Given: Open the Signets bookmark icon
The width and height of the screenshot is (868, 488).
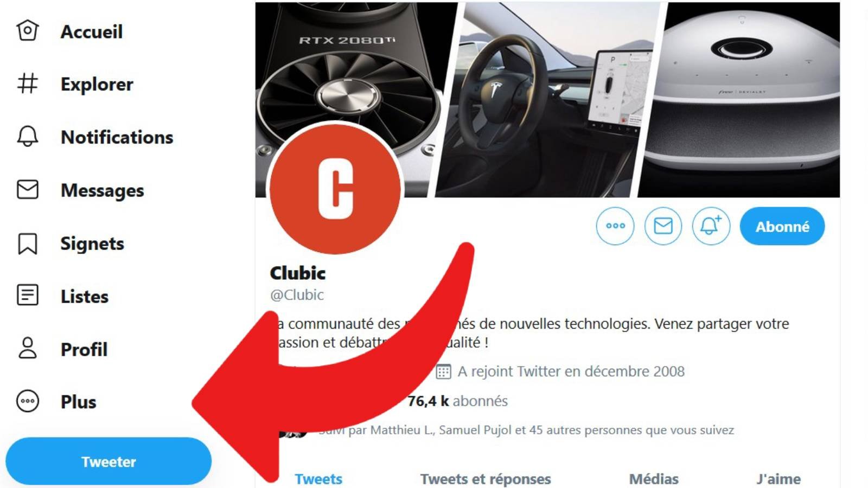Looking at the screenshot, I should [28, 243].
